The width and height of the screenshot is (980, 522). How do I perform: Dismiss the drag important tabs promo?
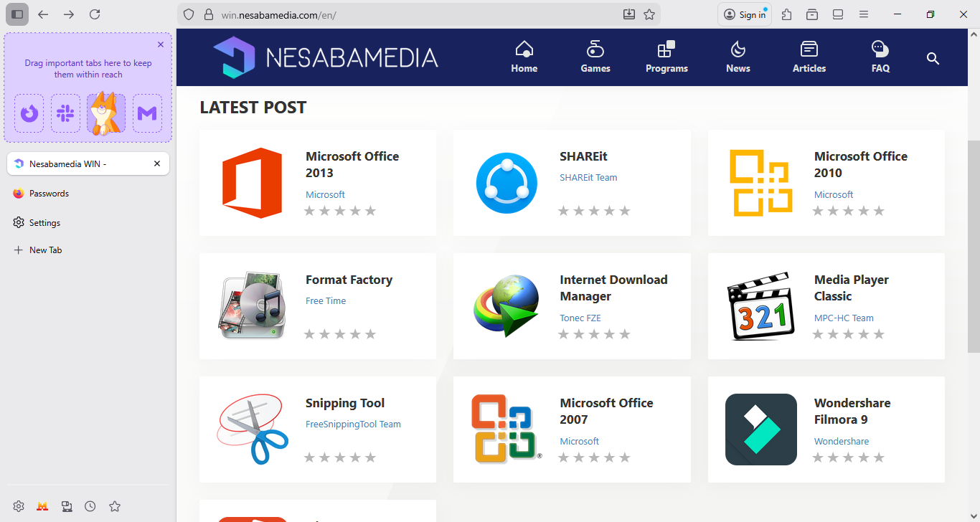161,44
